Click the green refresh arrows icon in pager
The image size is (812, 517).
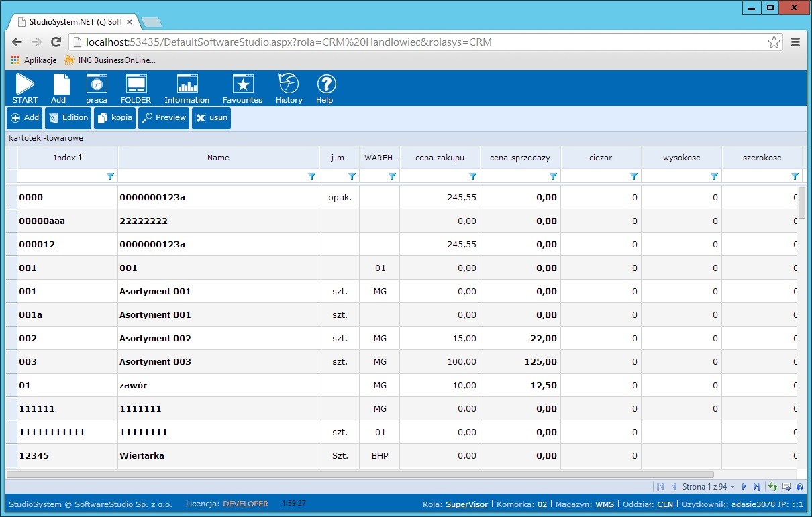[773, 487]
